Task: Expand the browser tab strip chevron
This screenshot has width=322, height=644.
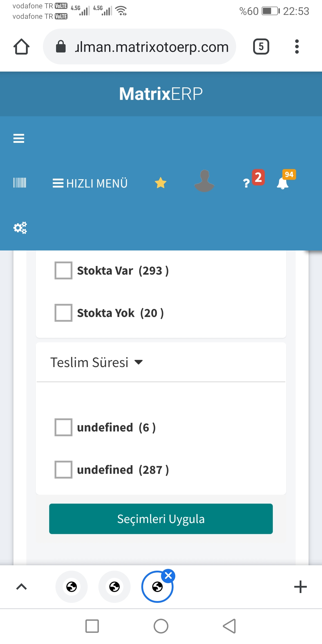Action: point(21,587)
